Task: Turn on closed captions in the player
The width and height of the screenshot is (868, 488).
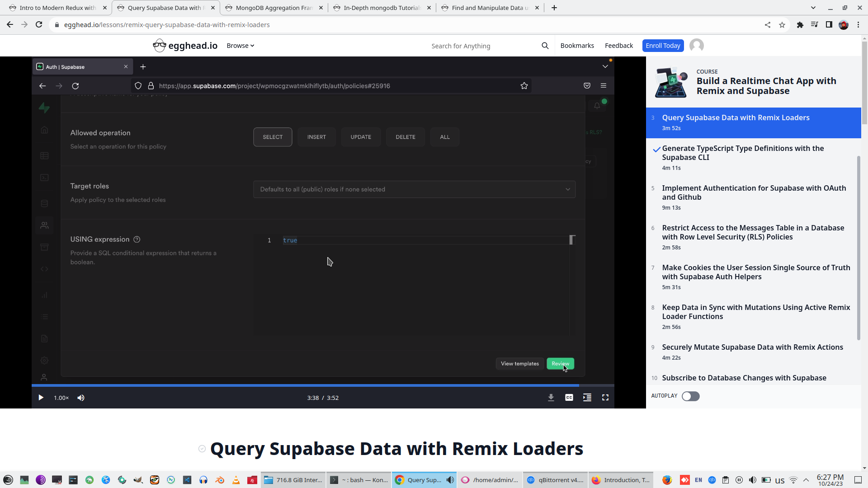Action: coord(569,398)
